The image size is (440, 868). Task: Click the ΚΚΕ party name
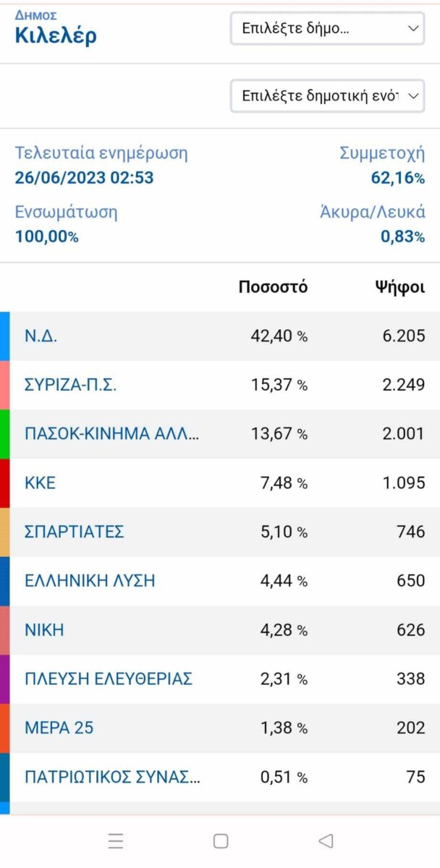40,482
